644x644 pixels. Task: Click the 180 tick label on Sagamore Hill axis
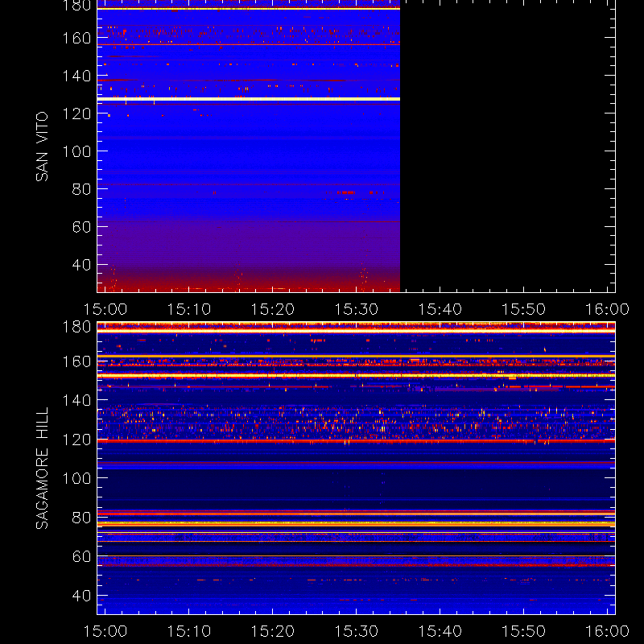point(76,327)
